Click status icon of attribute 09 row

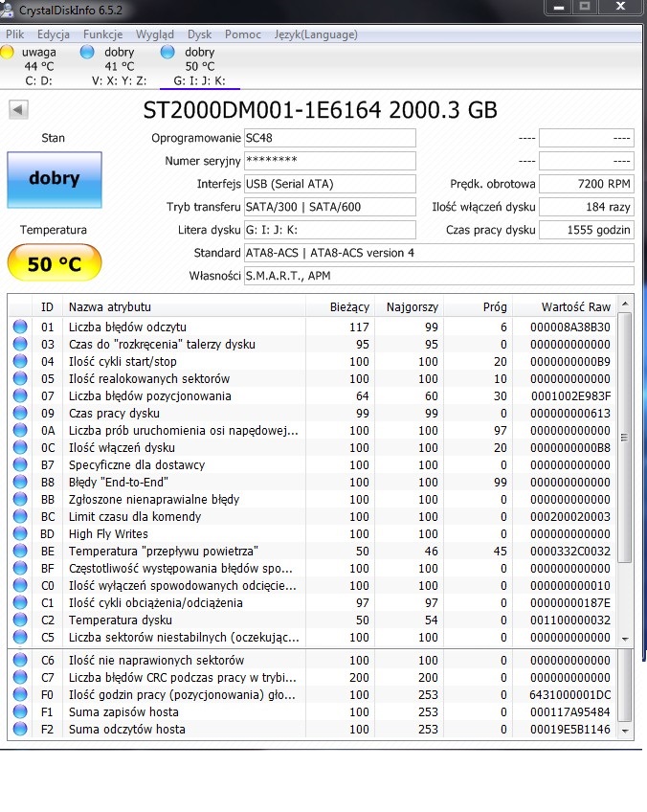pyautogui.click(x=20, y=413)
